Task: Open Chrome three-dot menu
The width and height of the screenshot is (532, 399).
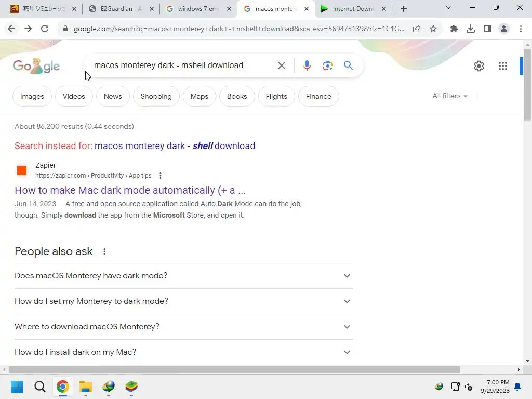Action: [x=521, y=29]
